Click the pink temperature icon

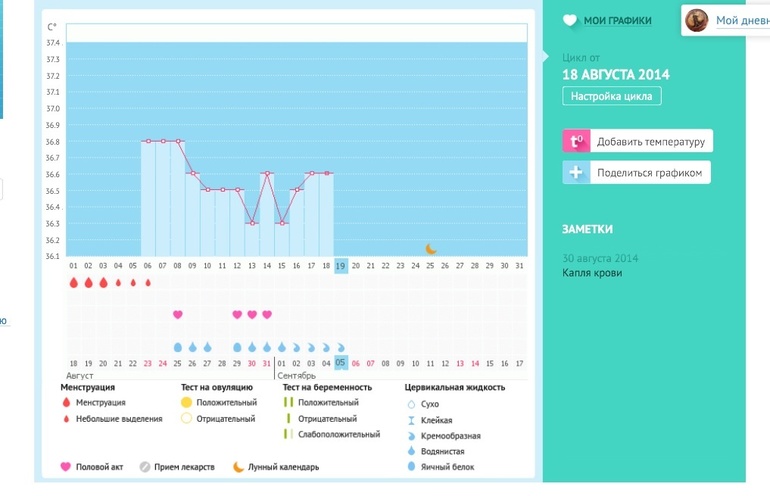click(576, 142)
